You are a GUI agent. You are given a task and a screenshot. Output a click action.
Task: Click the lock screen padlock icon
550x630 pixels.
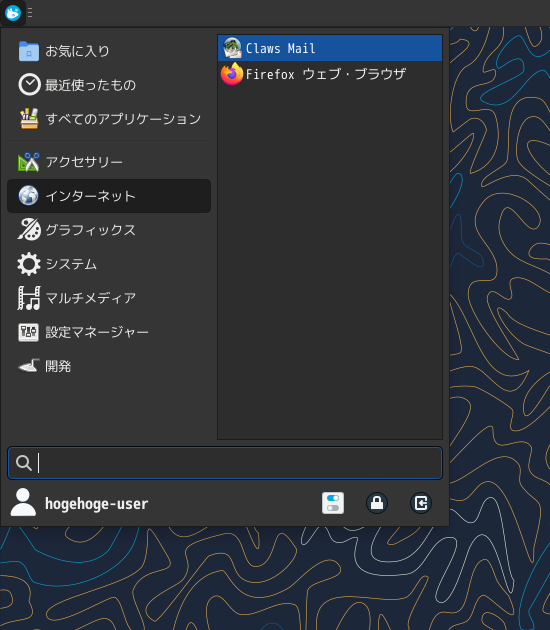(x=377, y=503)
